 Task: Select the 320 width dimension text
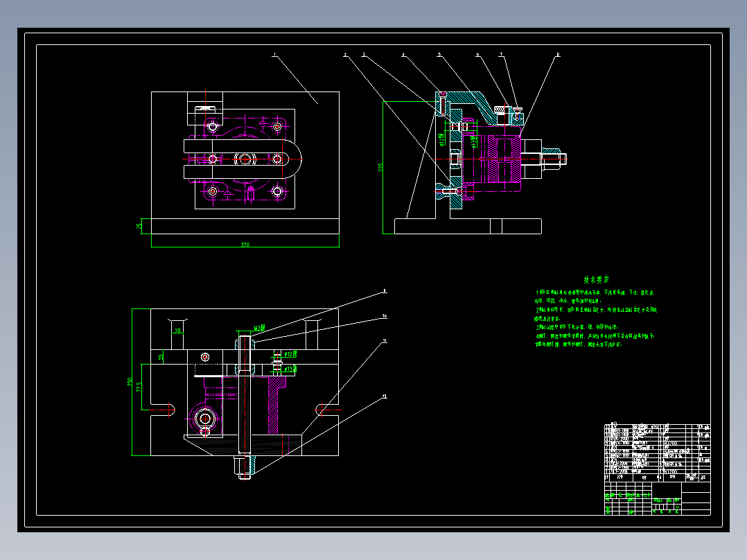pos(245,245)
